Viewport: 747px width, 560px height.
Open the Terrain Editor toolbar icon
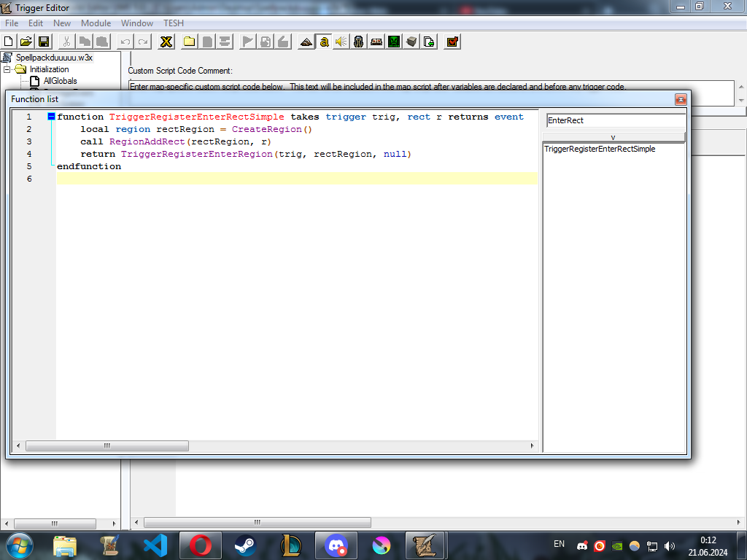click(306, 42)
